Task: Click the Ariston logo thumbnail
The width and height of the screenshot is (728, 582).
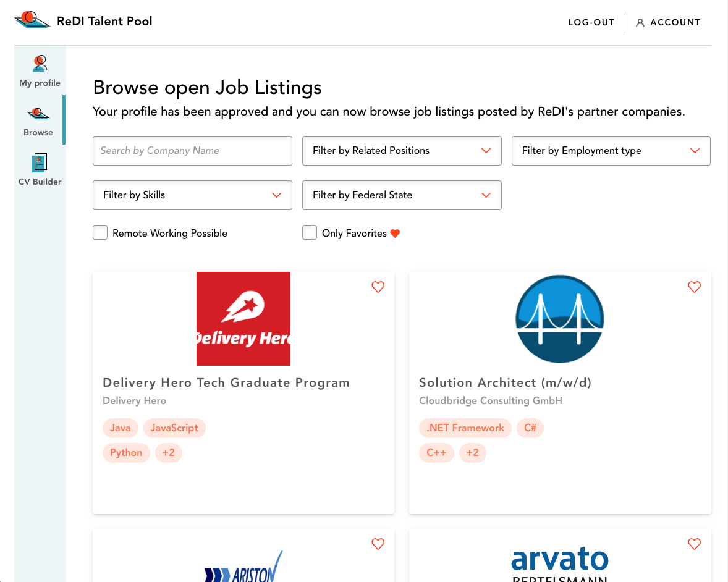Action: click(243, 566)
